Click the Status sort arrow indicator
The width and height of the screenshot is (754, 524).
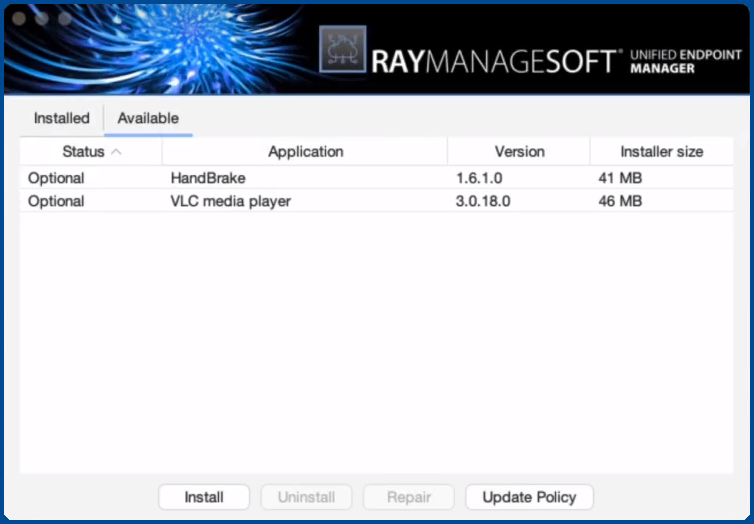pyautogui.click(x=116, y=152)
